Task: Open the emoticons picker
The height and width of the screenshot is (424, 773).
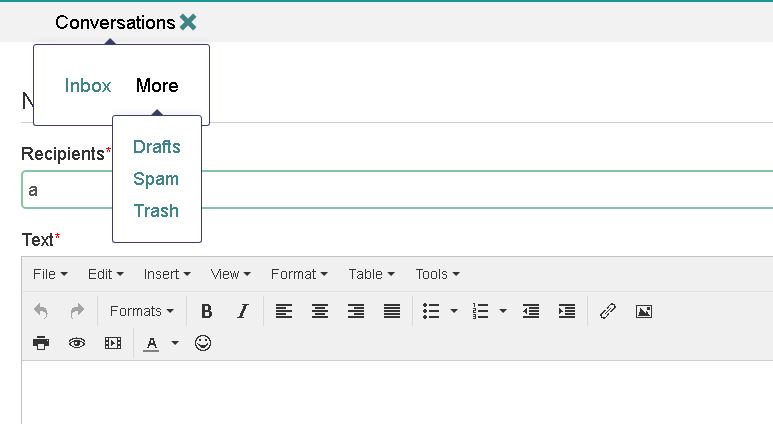Action: pyautogui.click(x=203, y=343)
